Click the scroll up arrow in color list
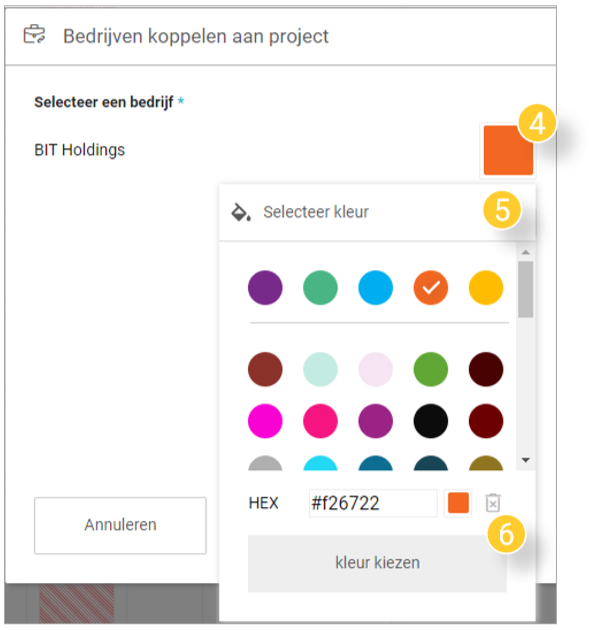Screen dimensions: 589x630 point(526,252)
